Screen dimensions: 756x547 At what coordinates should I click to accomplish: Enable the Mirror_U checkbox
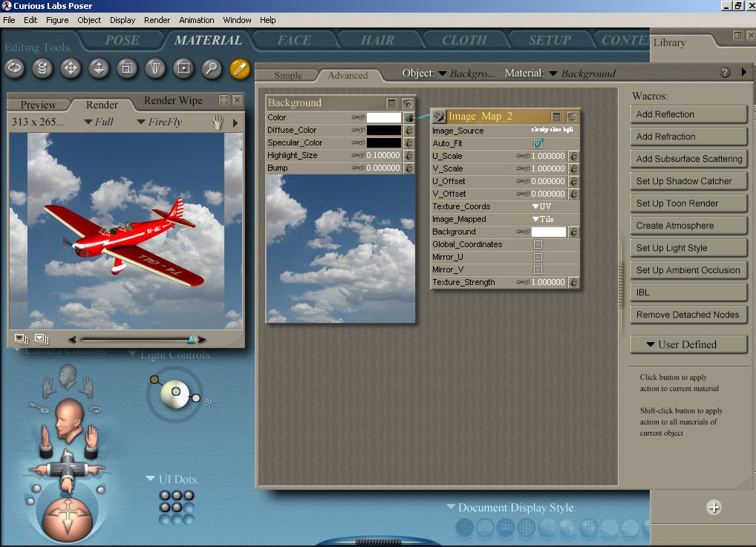click(538, 257)
